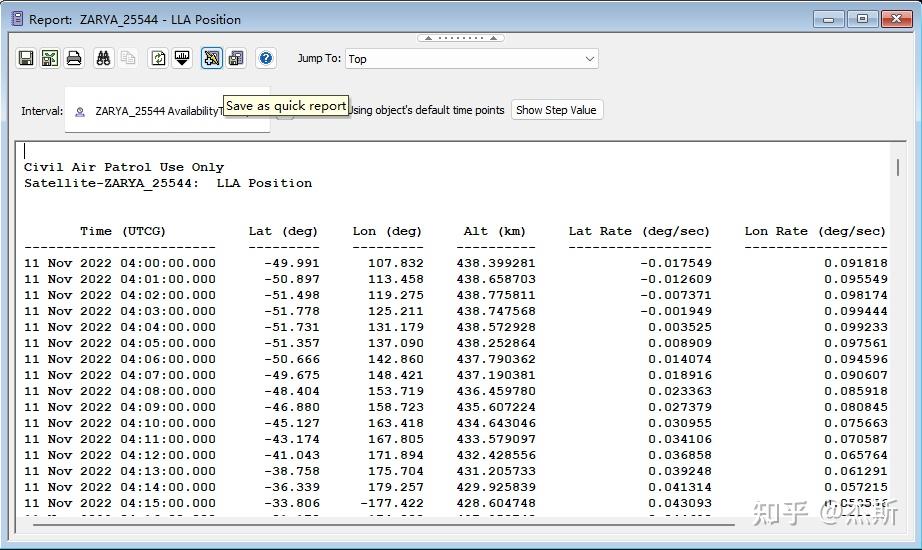Click altitude value 438.399281

click(x=496, y=263)
